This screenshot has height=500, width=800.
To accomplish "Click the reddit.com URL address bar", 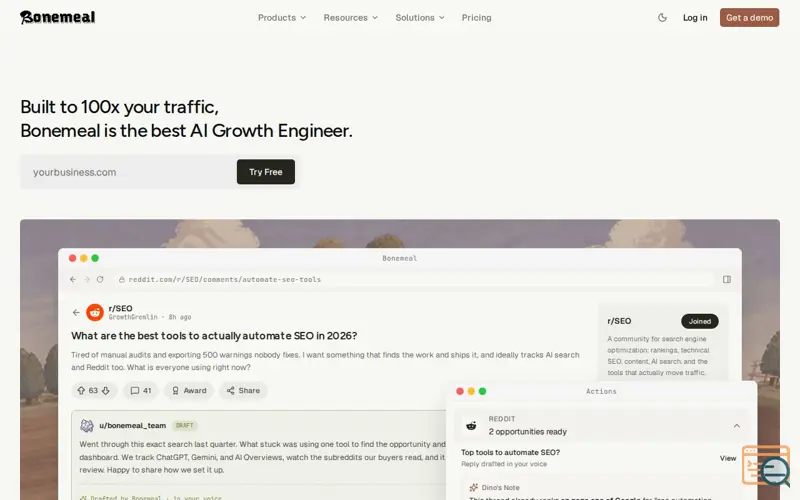I will pos(413,280).
